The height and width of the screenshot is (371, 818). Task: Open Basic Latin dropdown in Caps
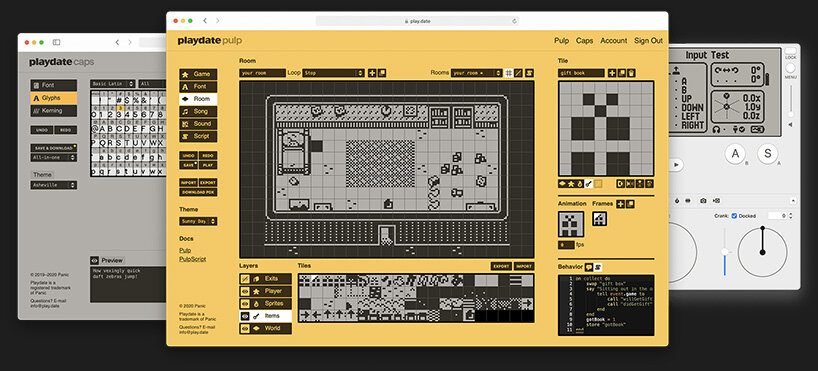pos(113,83)
